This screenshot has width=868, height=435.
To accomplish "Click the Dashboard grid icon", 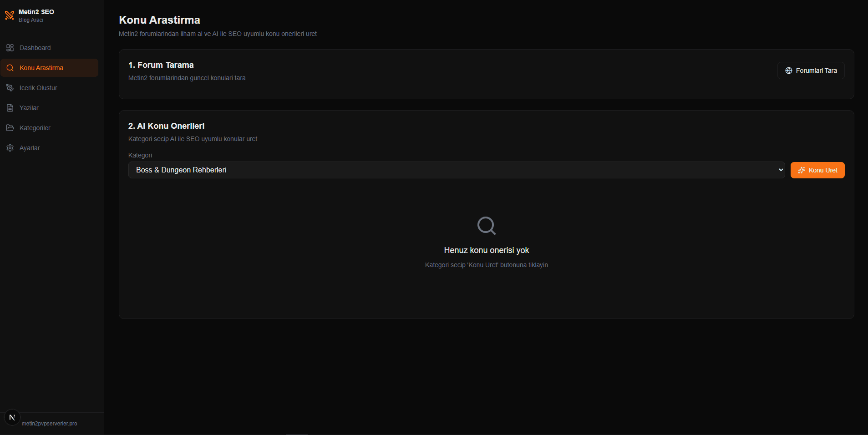I will pyautogui.click(x=10, y=48).
